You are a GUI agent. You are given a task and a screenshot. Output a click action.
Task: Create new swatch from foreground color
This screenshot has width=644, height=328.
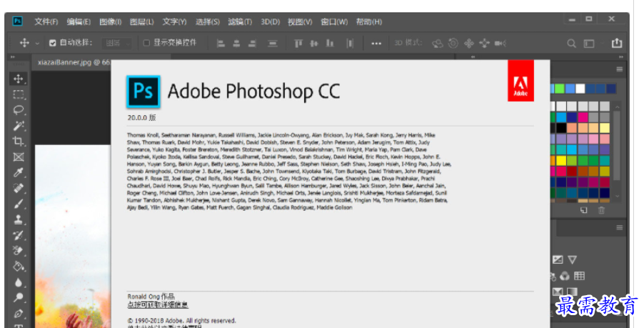[x=583, y=210]
